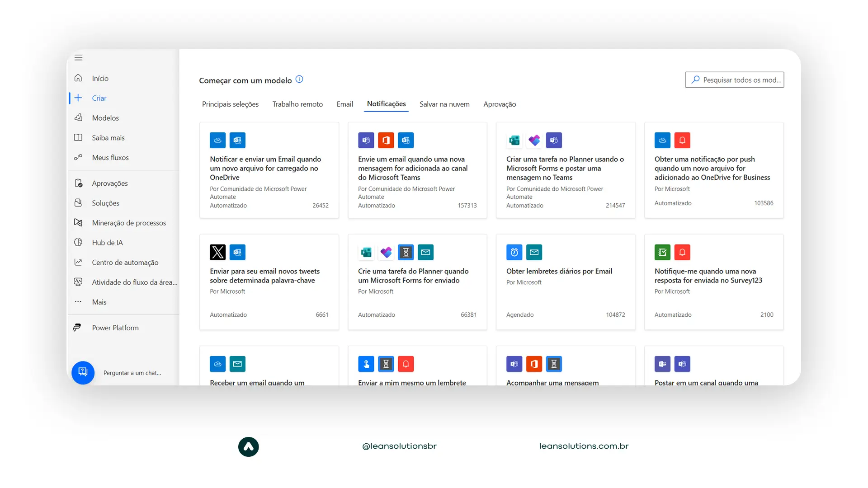Switch to Principais seleções tab
This screenshot has width=868, height=488.
[x=230, y=104]
